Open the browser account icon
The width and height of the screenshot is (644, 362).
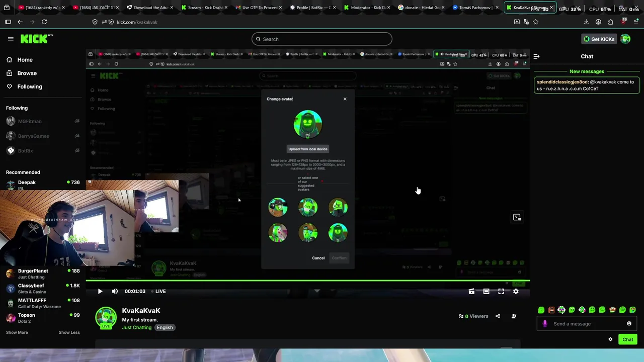(598, 22)
